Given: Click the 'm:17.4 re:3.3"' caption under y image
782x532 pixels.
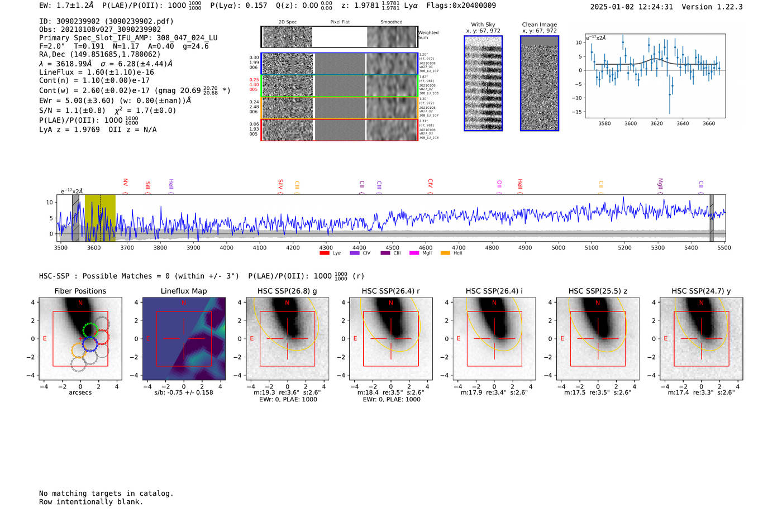Looking at the screenshot, I should click(702, 392).
